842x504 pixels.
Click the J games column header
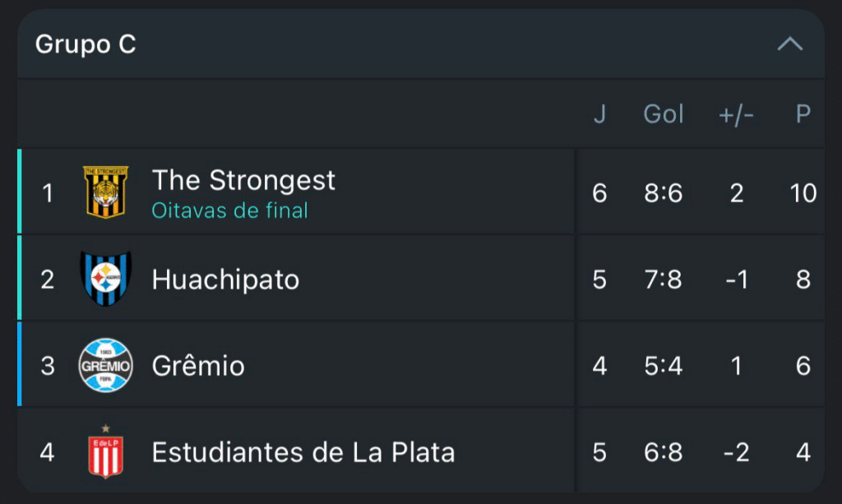tap(599, 114)
